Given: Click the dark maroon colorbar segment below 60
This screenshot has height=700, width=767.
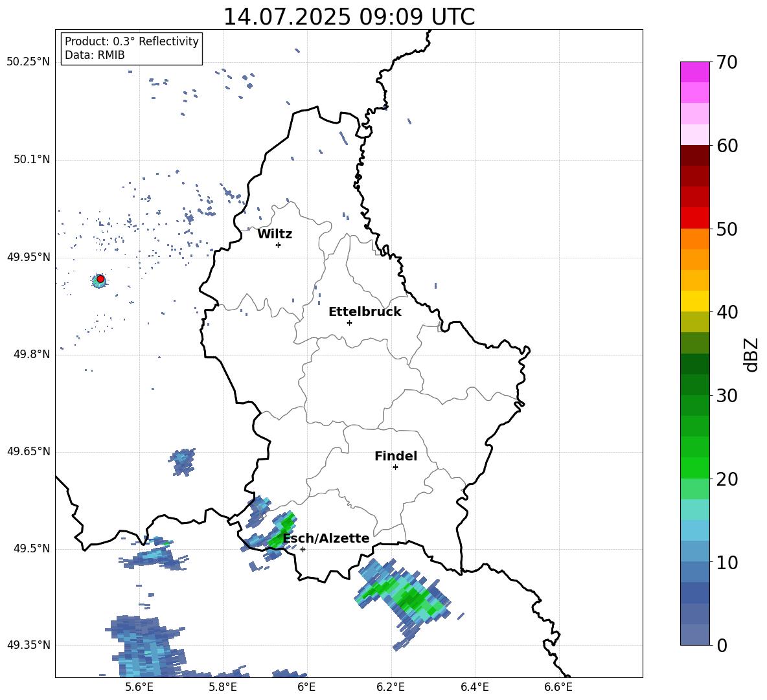Looking at the screenshot, I should point(694,155).
